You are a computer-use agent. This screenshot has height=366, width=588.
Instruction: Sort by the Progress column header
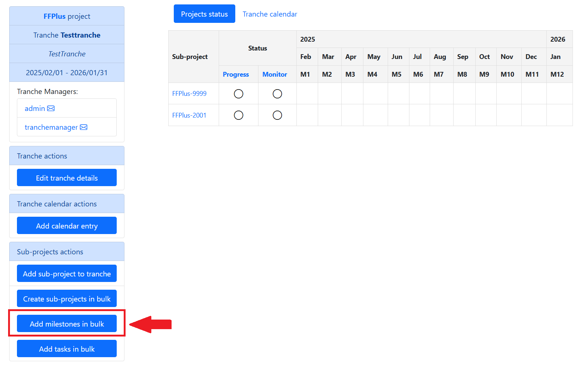point(236,74)
